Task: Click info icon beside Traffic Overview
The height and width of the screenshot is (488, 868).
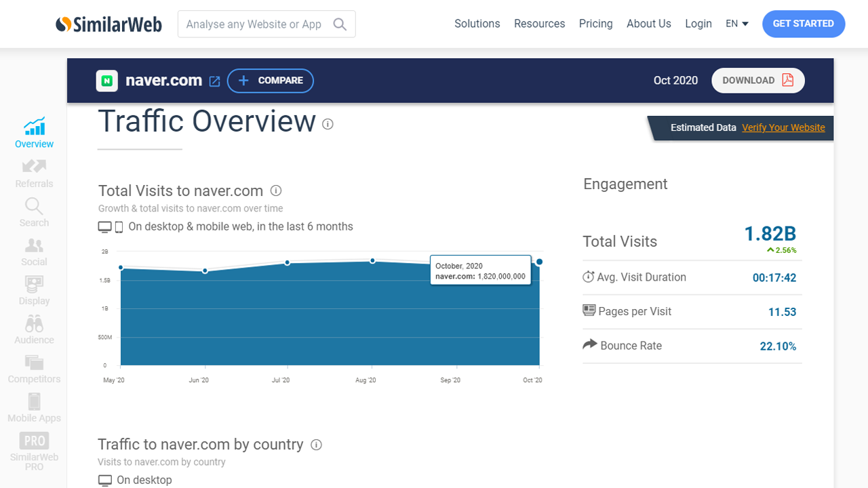Action: 328,124
